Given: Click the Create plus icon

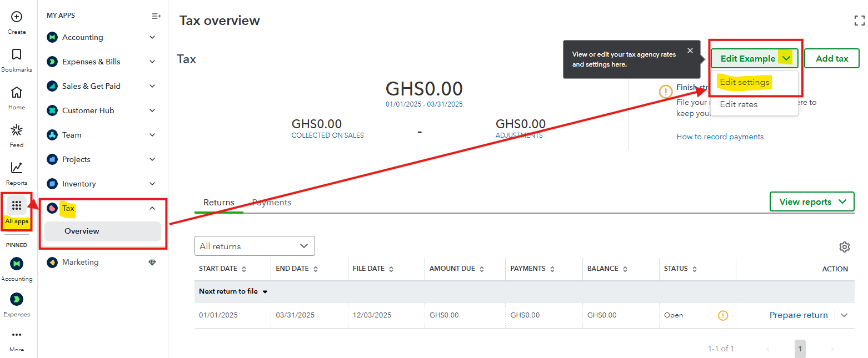Looking at the screenshot, I should point(17,17).
